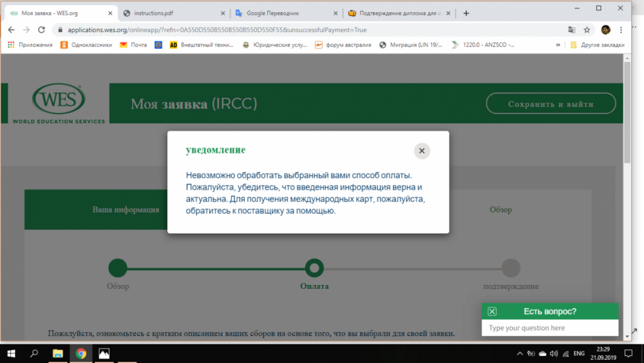Bookmark this page with the star icon
Viewport: 644px width, 363px height.
tap(587, 30)
